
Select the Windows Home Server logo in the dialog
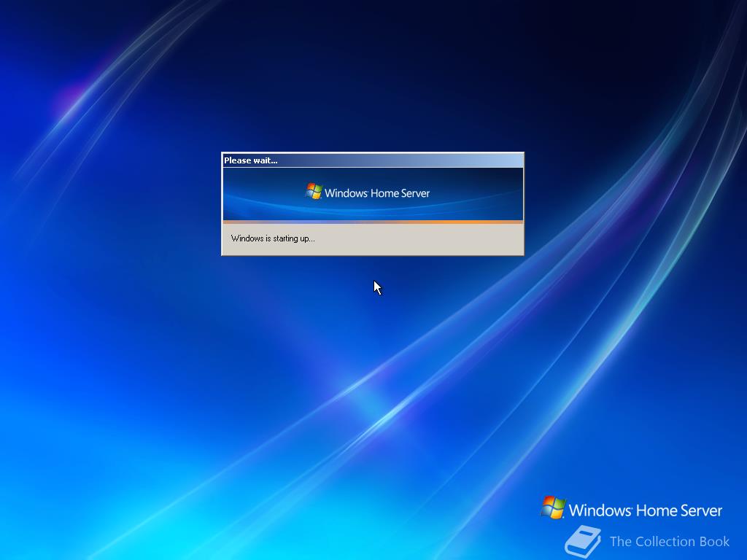(368, 192)
